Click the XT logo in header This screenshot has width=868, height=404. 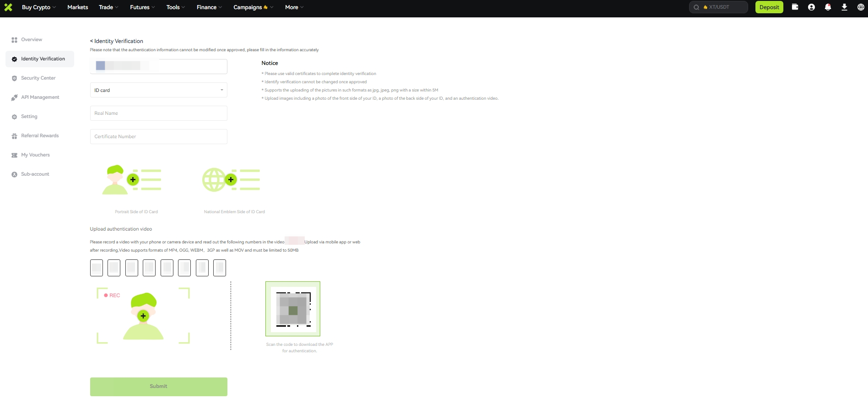point(8,7)
